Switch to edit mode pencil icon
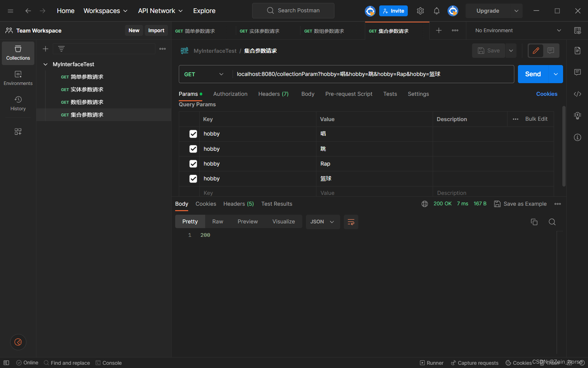Screen dimensions: 588x368 coord(536,51)
